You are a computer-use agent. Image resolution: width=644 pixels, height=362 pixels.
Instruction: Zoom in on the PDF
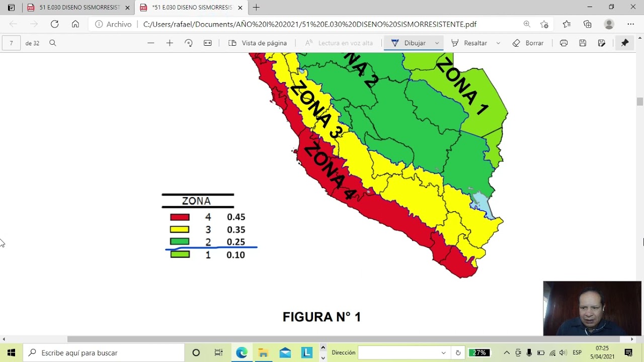click(x=170, y=43)
